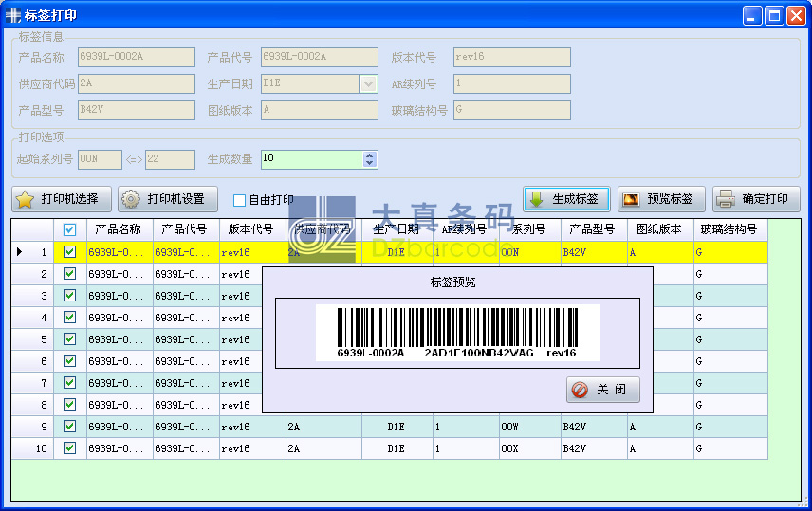Click the 产品型号 field showing B42V
The height and width of the screenshot is (511, 812).
point(137,110)
